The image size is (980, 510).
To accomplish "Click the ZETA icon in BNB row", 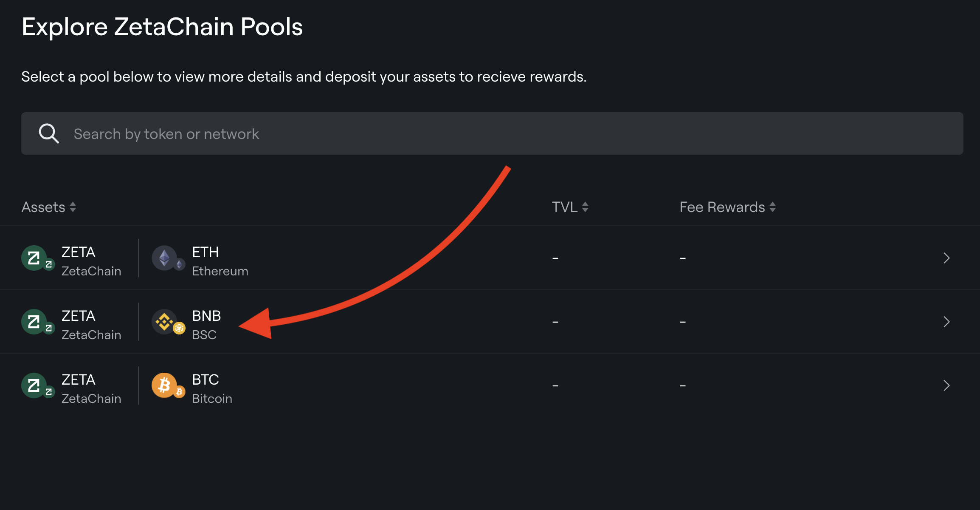I will [34, 322].
